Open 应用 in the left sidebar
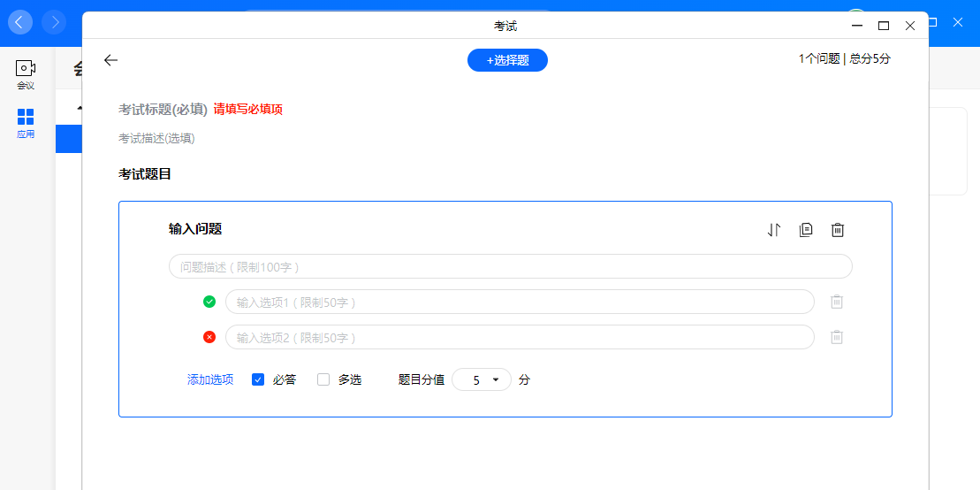 26,123
